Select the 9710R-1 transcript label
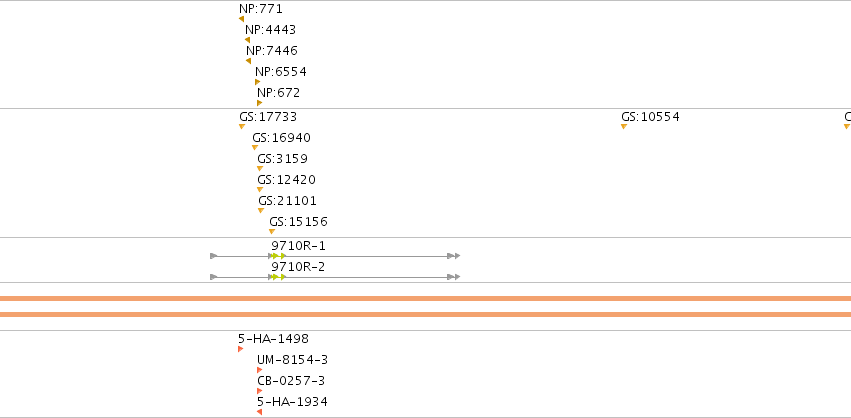 (299, 246)
